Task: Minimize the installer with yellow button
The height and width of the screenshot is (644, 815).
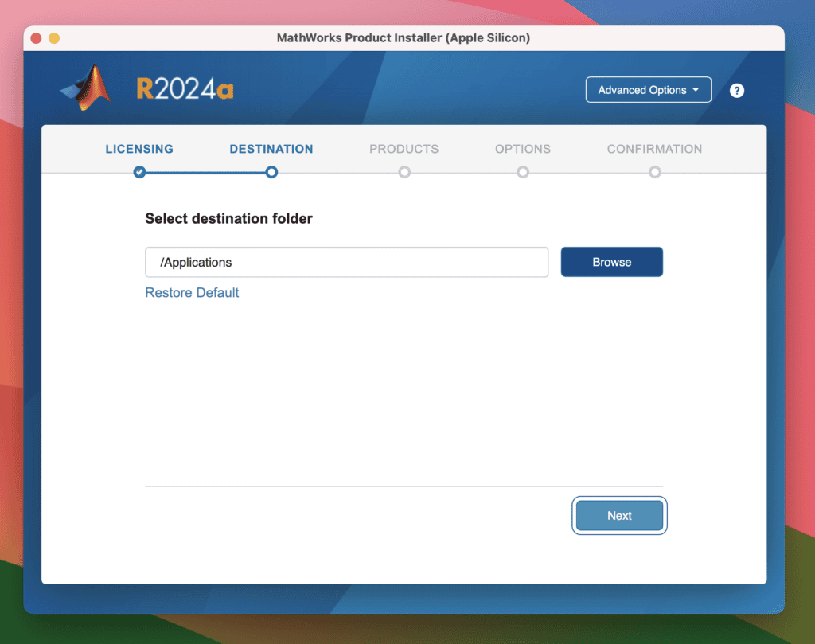Action: (54, 38)
